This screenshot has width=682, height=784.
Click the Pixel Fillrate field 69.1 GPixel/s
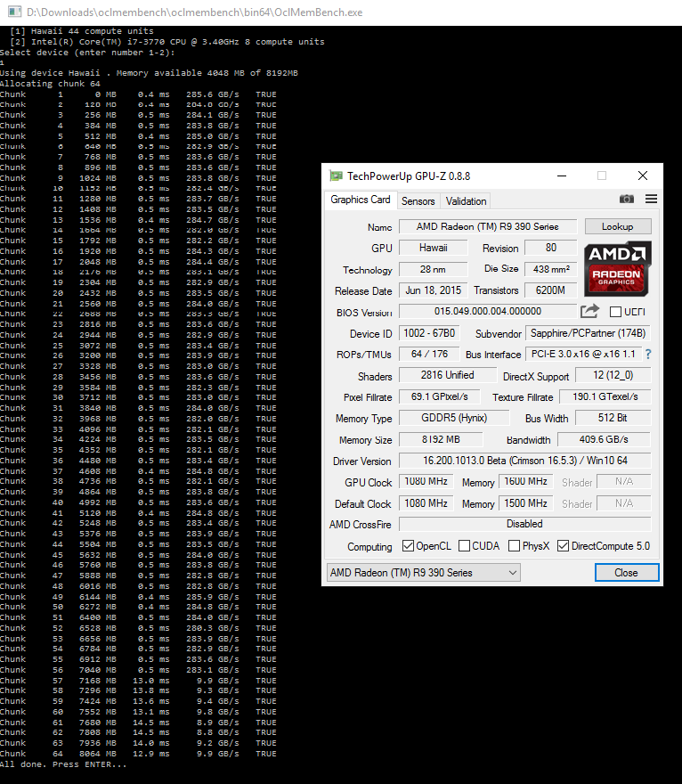pyautogui.click(x=439, y=396)
